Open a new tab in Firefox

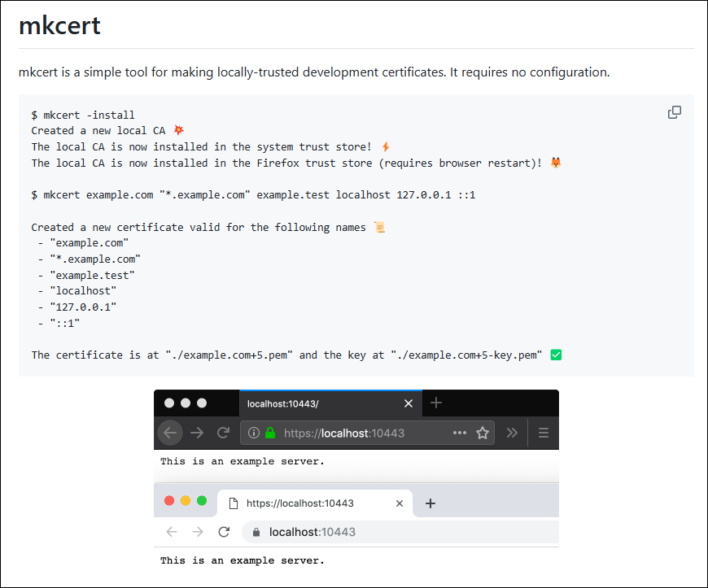(x=436, y=403)
